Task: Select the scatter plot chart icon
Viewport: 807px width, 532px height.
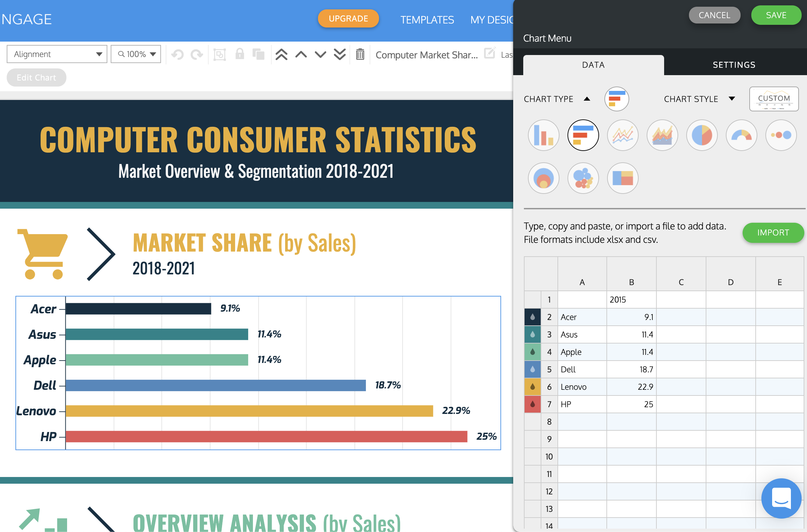Action: tap(582, 176)
